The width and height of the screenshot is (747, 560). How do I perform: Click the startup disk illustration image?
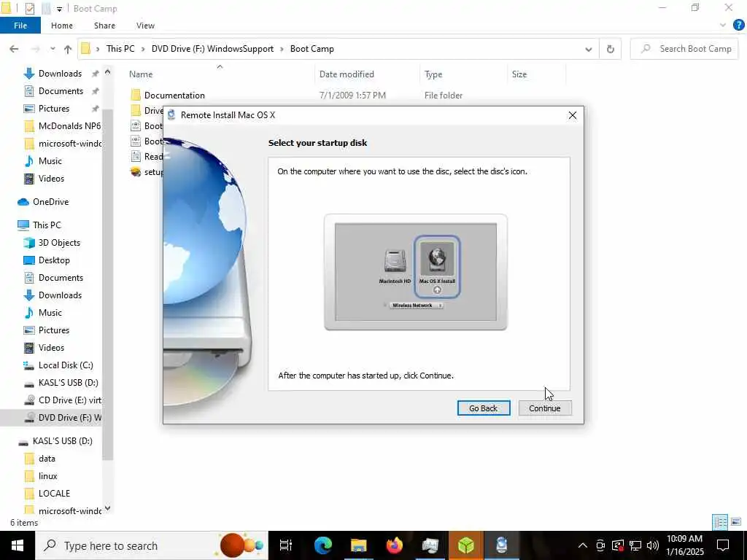point(415,272)
